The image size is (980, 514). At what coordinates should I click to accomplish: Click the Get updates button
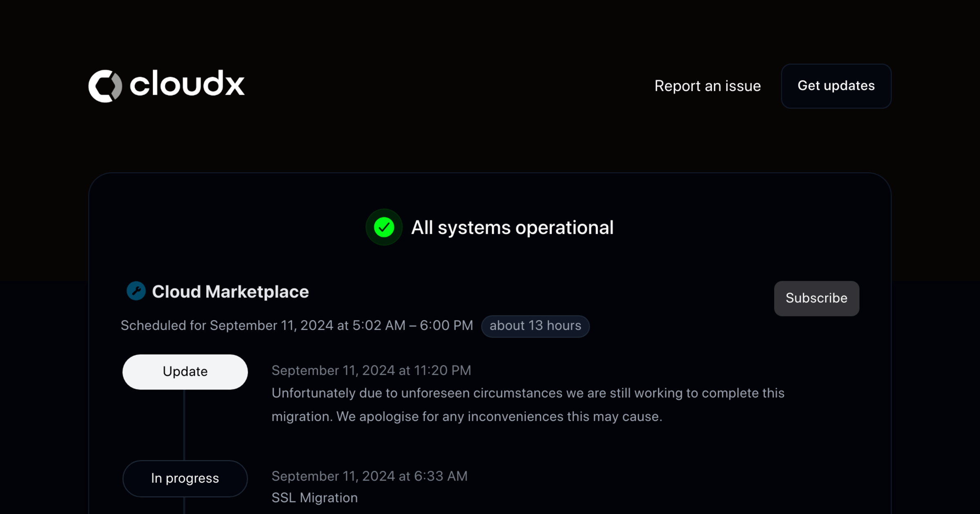pyautogui.click(x=835, y=86)
